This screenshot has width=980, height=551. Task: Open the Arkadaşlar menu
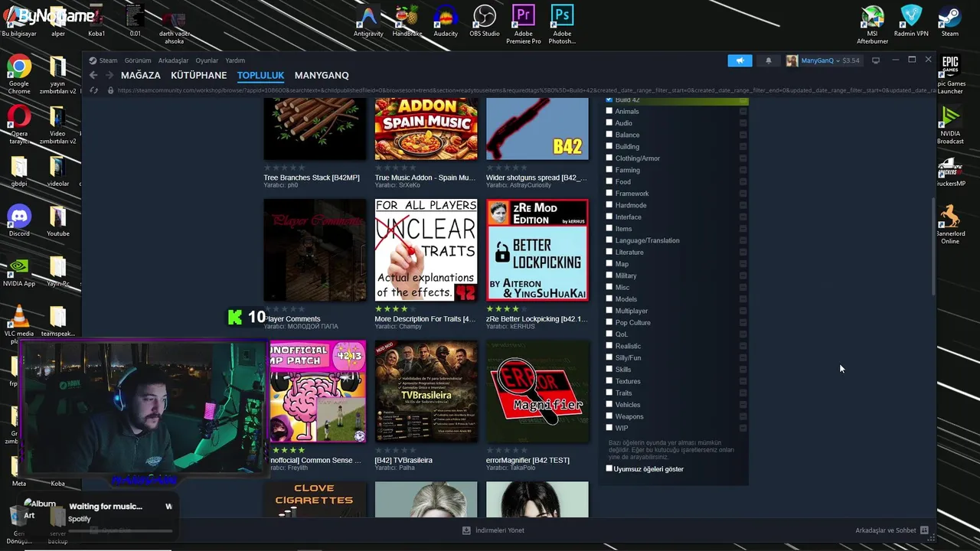click(173, 60)
